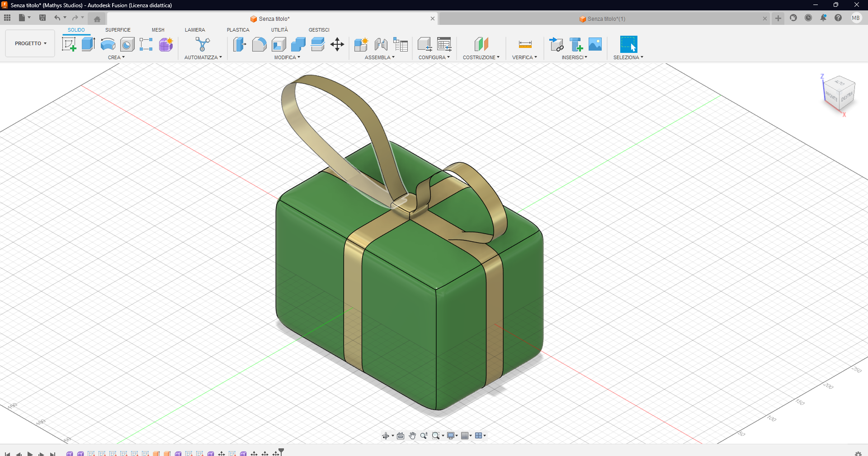Viewport: 868px width, 456px height.
Task: Click the DESTRA face of the ViewCube
Action: (x=847, y=97)
